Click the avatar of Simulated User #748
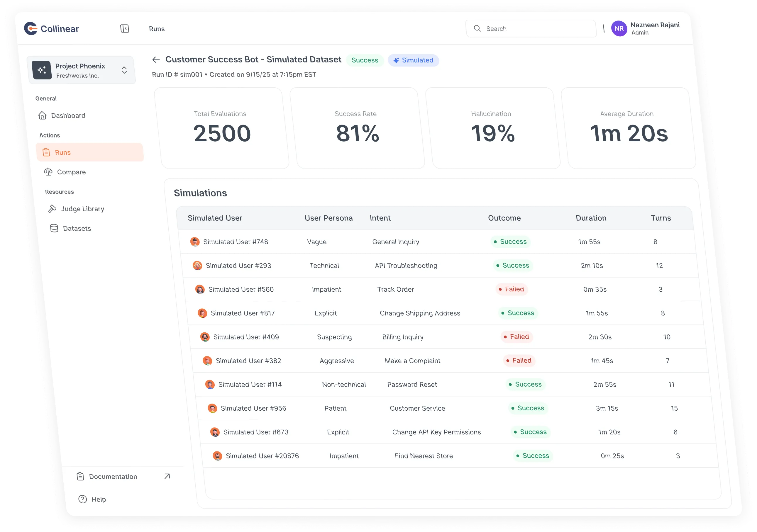 coord(195,242)
